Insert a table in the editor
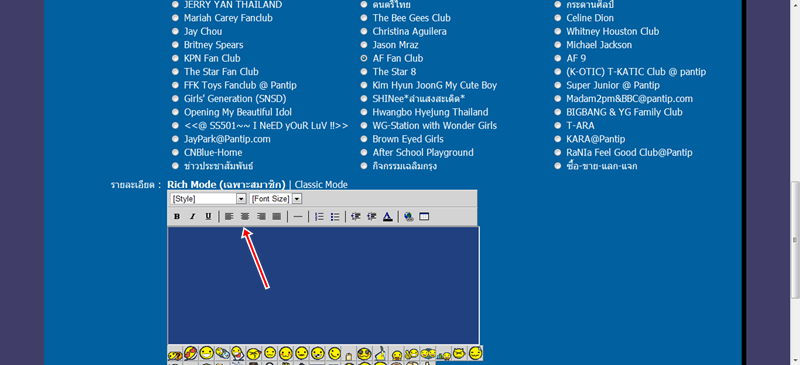The width and height of the screenshot is (800, 365). 424,216
